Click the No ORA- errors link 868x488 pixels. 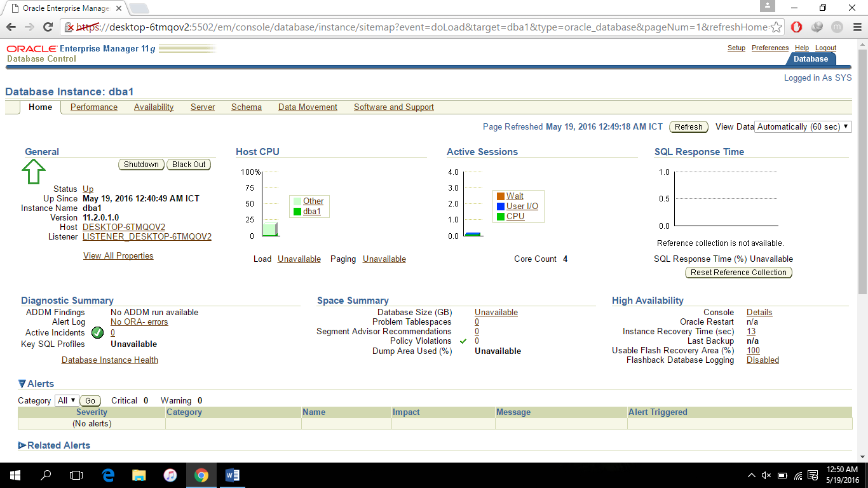(139, 322)
